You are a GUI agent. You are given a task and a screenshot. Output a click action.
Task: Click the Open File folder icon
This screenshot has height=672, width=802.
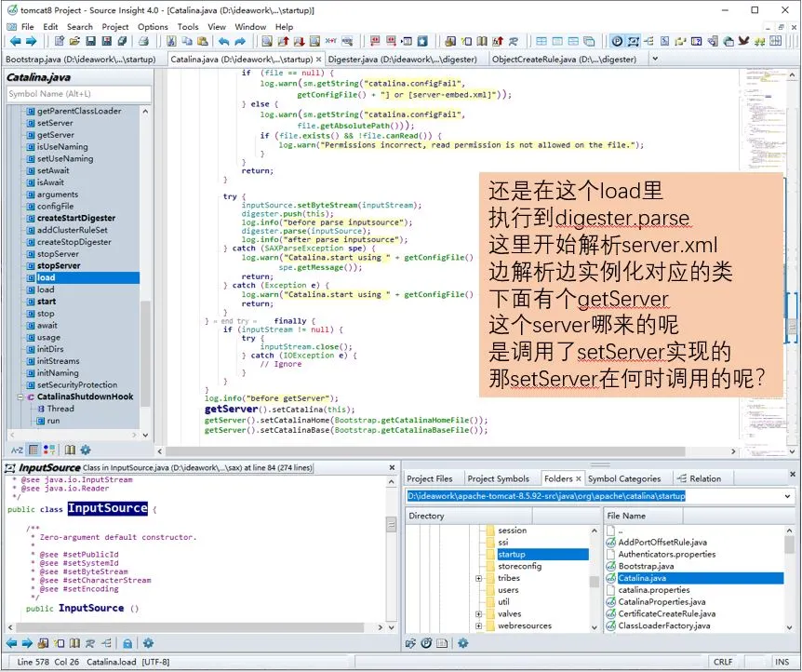tap(74, 42)
